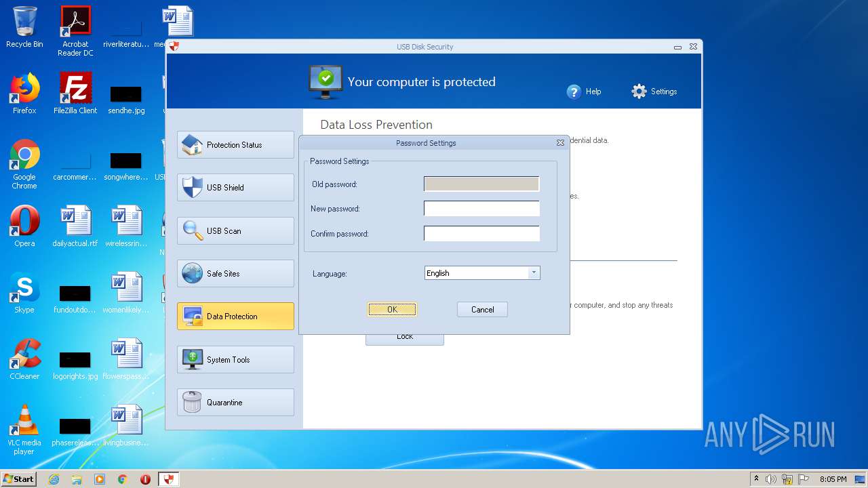The width and height of the screenshot is (868, 488).
Task: Open the Skype desktop shortcut
Action: [24, 293]
